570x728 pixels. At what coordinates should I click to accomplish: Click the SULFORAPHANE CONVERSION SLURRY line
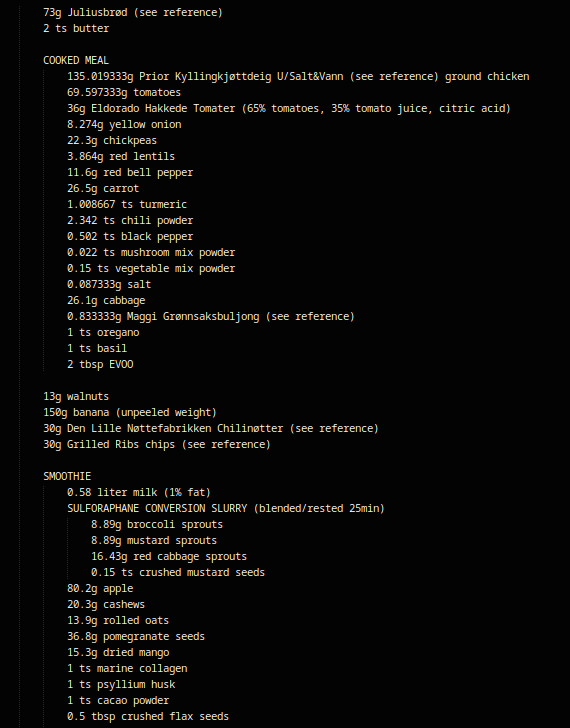[226, 508]
